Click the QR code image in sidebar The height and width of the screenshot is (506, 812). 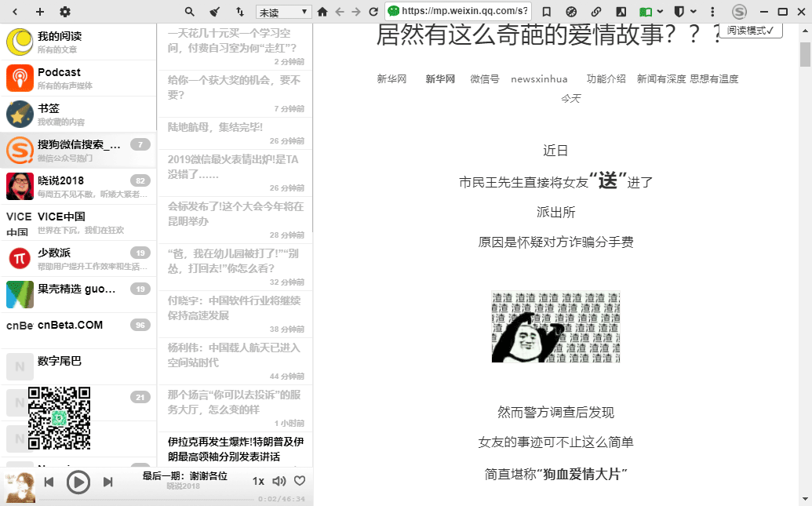coord(59,418)
